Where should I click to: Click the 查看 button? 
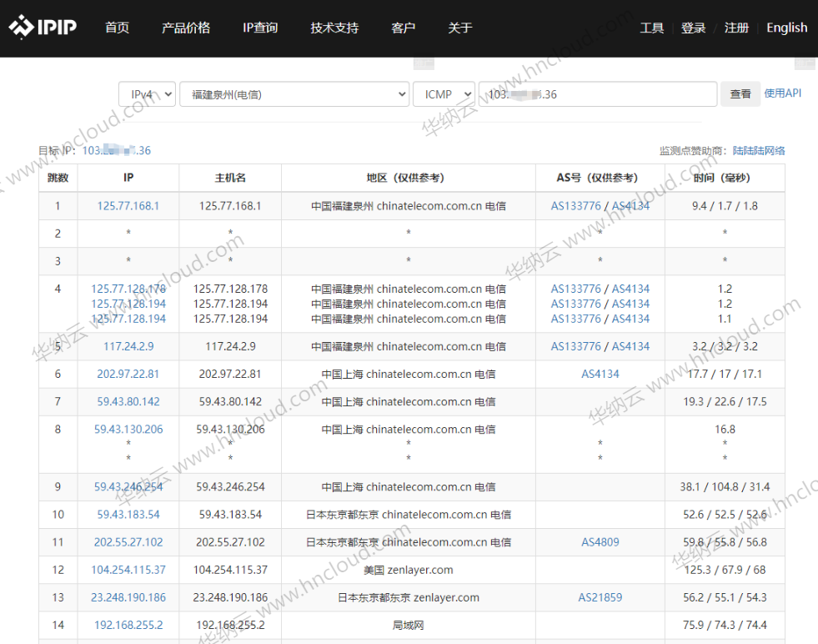(740, 94)
